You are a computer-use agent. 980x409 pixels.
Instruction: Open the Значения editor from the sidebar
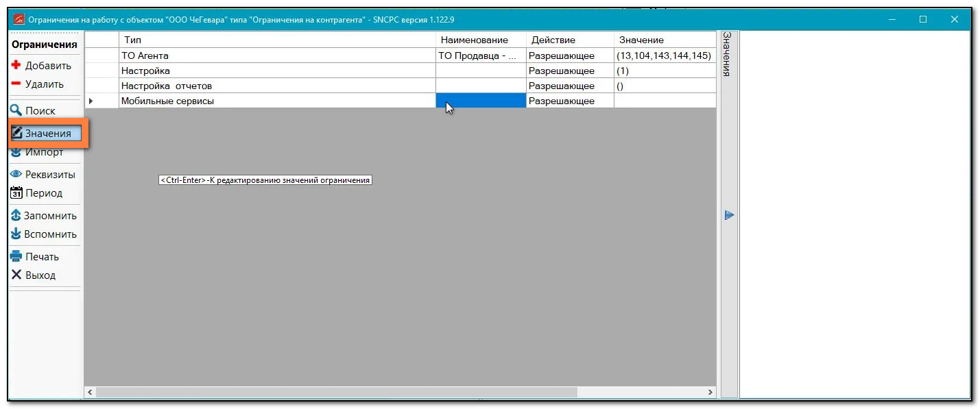click(45, 134)
